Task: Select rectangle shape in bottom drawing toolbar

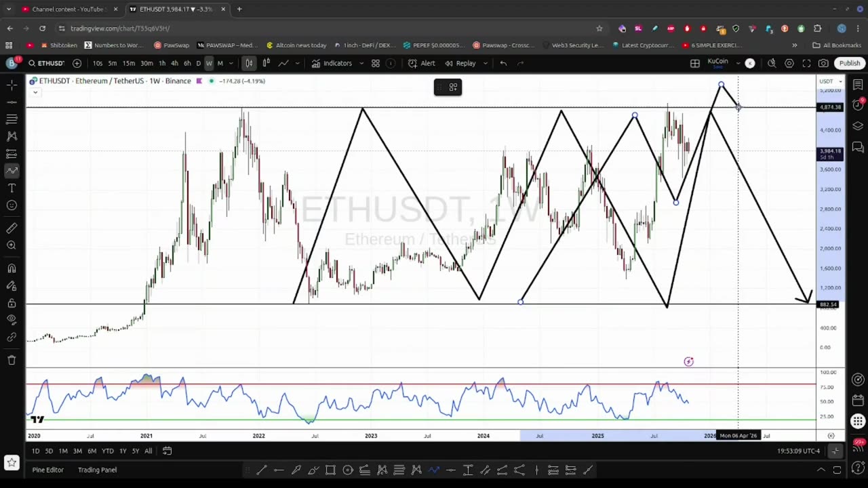Action: 330,470
